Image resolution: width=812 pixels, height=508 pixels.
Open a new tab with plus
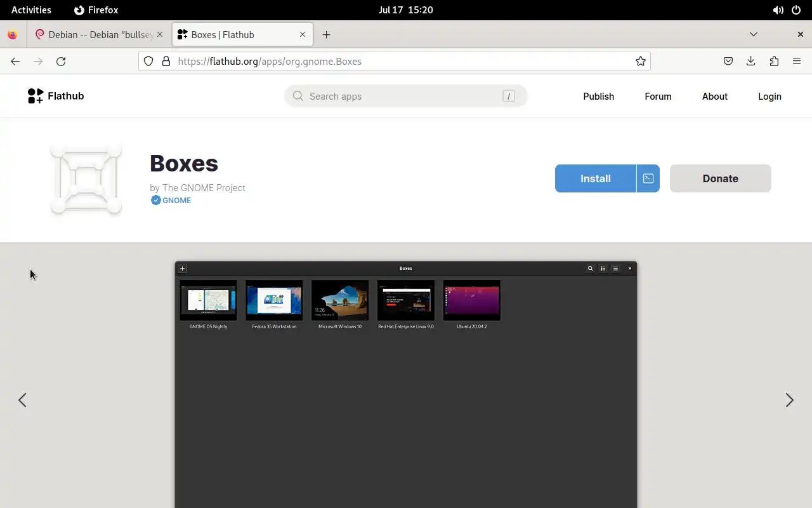[x=326, y=35]
